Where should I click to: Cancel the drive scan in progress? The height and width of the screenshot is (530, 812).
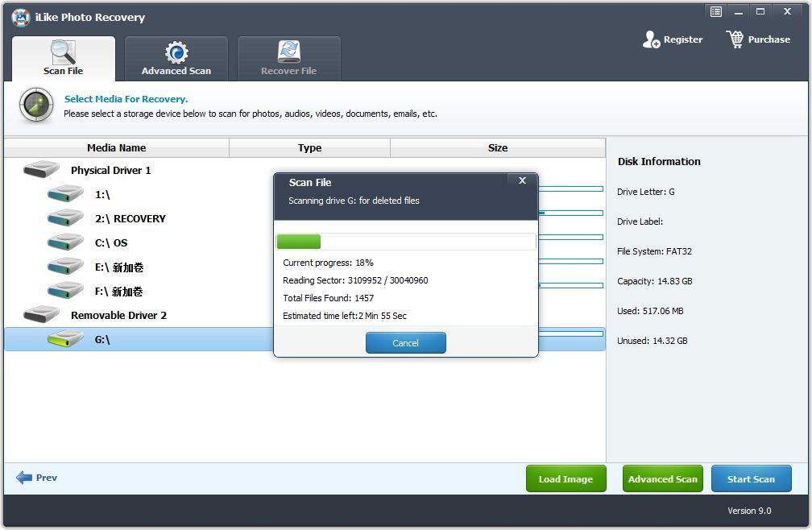405,343
